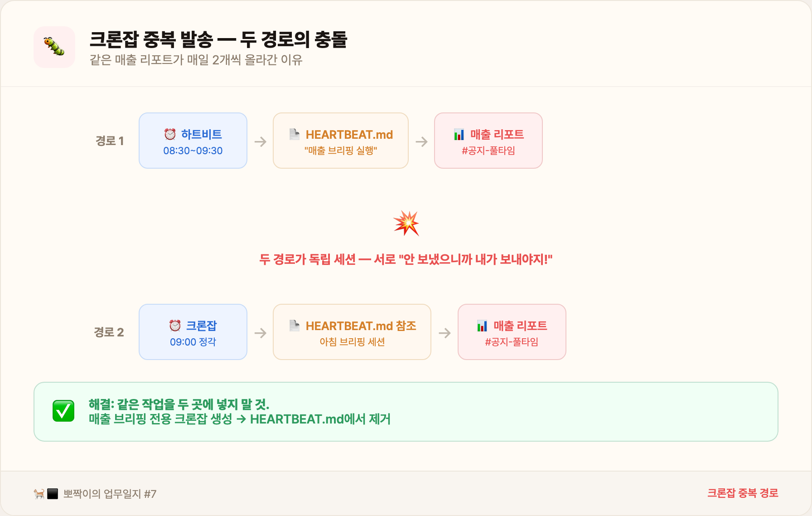Select the bar chart icon on 경로 2 매출 리포트
Viewport: 812px width, 516px height.
tap(483, 326)
